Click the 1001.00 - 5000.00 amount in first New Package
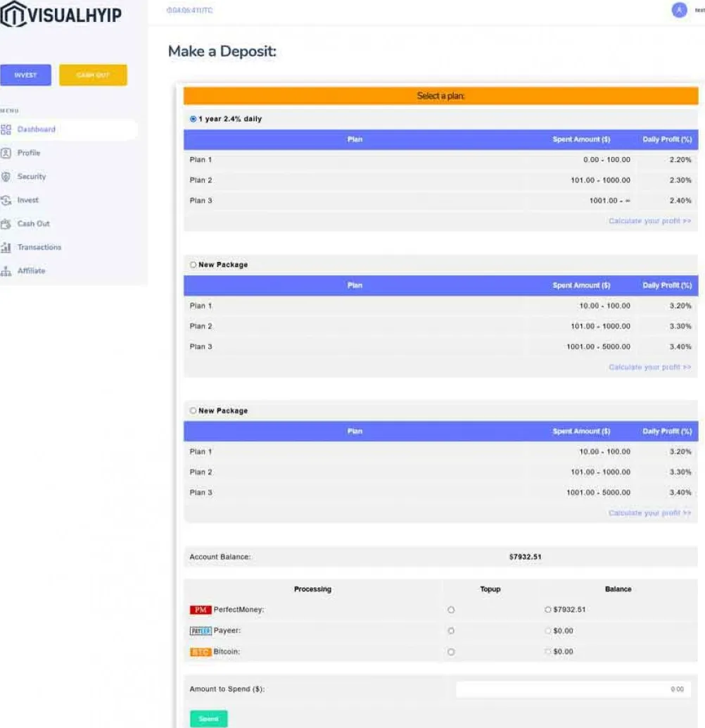This screenshot has height=728, width=705. coord(598,347)
